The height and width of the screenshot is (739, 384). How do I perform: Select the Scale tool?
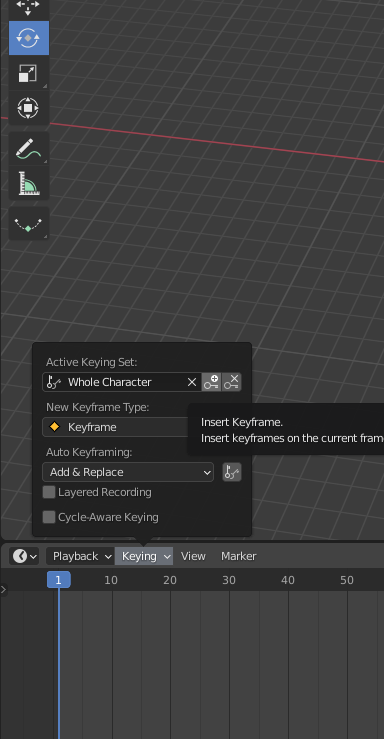(29, 73)
